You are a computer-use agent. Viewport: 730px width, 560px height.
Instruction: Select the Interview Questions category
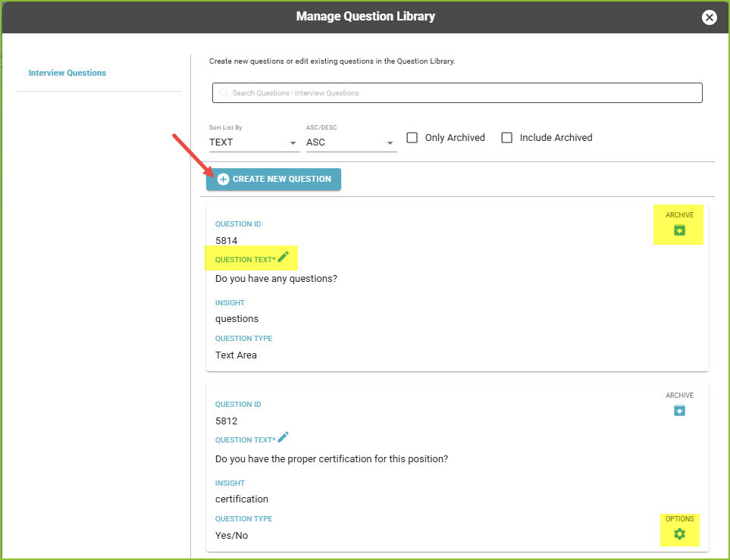(x=67, y=73)
